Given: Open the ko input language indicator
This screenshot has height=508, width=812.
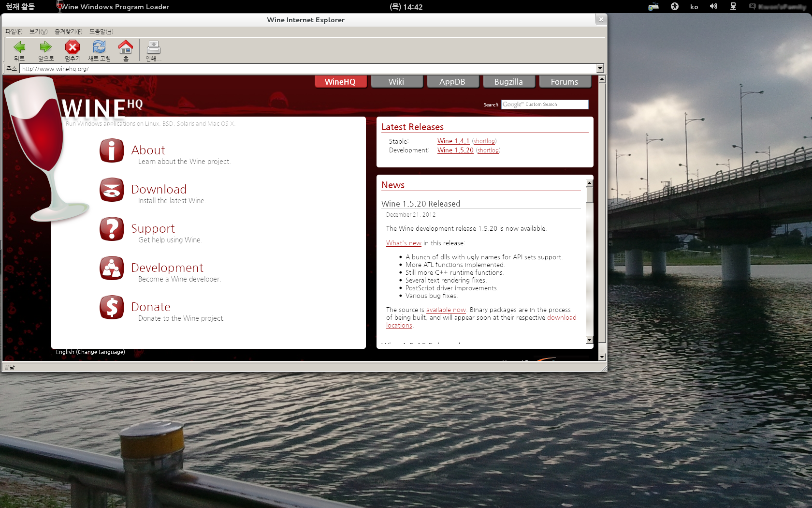Looking at the screenshot, I should [694, 7].
